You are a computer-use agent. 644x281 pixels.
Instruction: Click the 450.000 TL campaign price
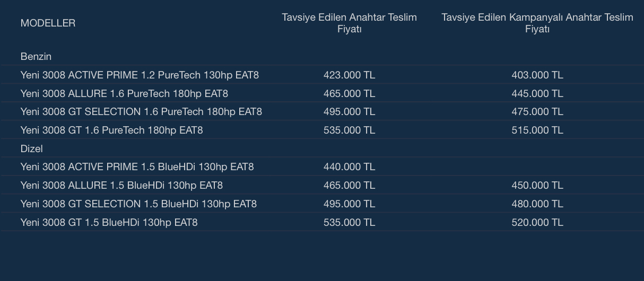pyautogui.click(x=537, y=185)
